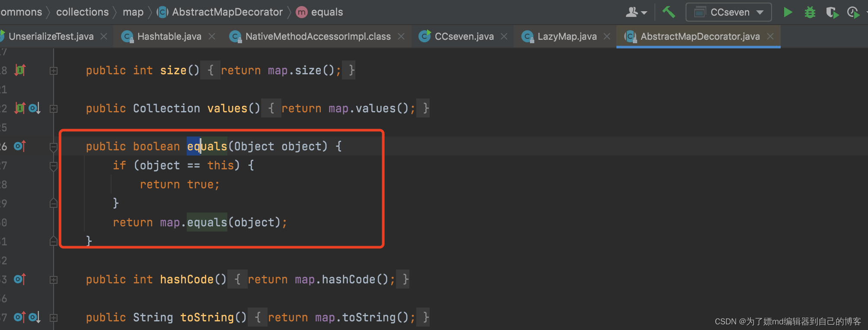The height and width of the screenshot is (330, 868).
Task: Click the hashCode method name
Action: 193,279
